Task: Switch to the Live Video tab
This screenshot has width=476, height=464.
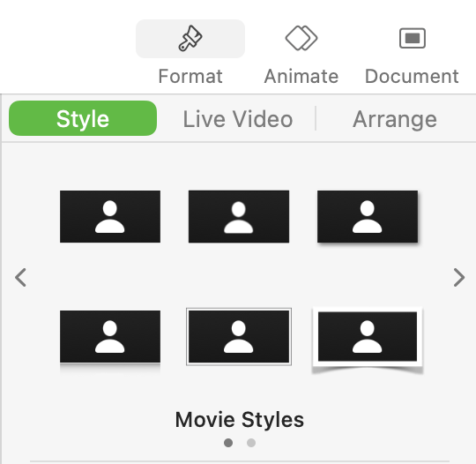Action: (x=238, y=119)
